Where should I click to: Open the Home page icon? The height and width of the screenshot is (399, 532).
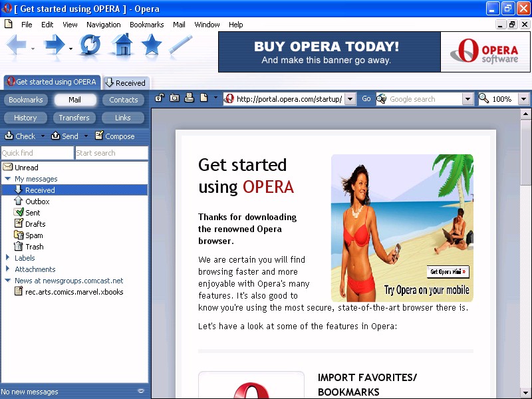[x=122, y=45]
